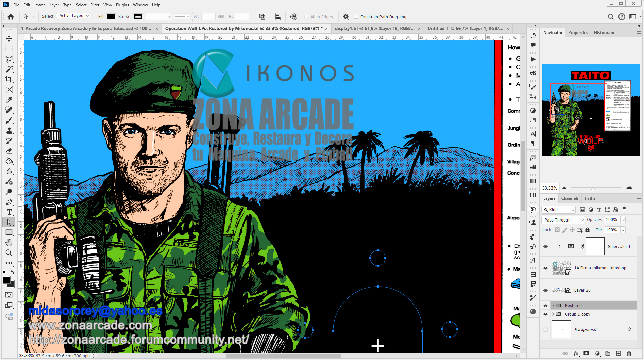
Task: Select the Clone Stamp tool
Action: pos(9,130)
